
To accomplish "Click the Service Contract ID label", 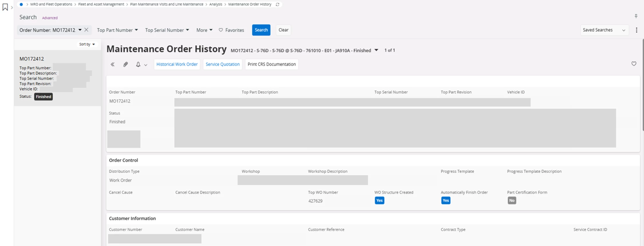I will pyautogui.click(x=590, y=230).
